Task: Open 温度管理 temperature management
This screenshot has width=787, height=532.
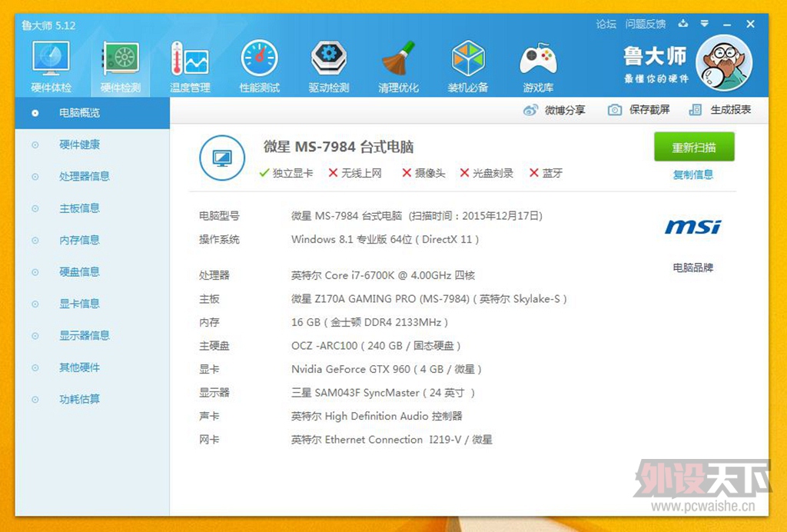Action: (x=190, y=67)
